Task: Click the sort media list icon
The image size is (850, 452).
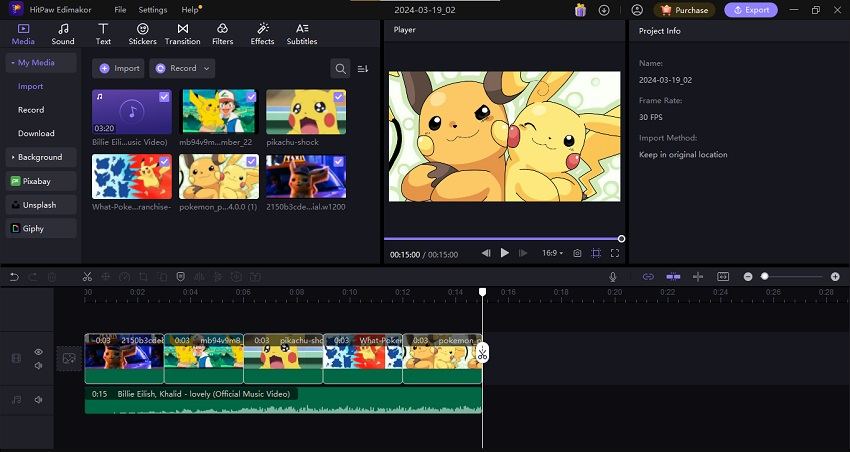Action: click(363, 68)
